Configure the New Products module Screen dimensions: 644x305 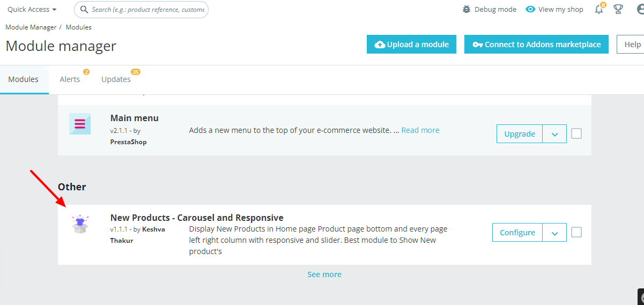tap(517, 233)
